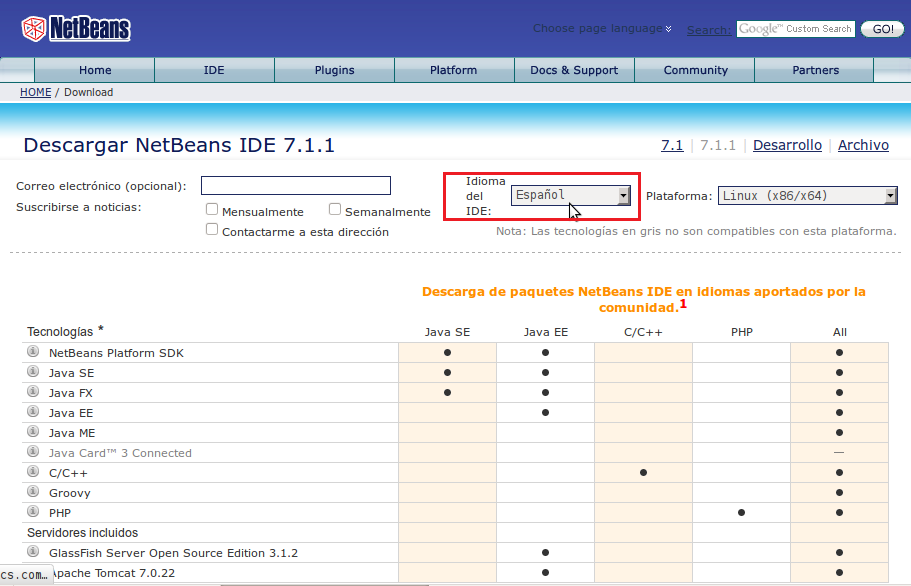Click the Nota about unsupported technologies

(696, 231)
